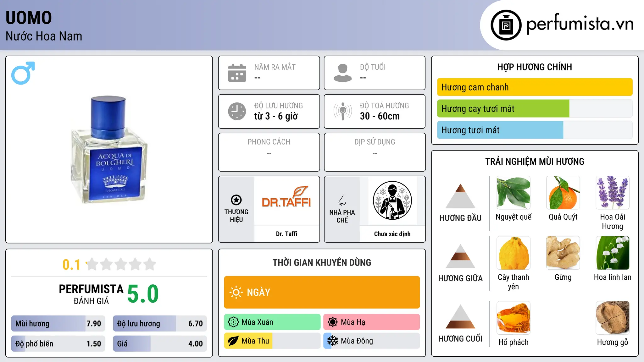
Task: Click the person icon beside Độ tuổi
Action: click(x=343, y=73)
